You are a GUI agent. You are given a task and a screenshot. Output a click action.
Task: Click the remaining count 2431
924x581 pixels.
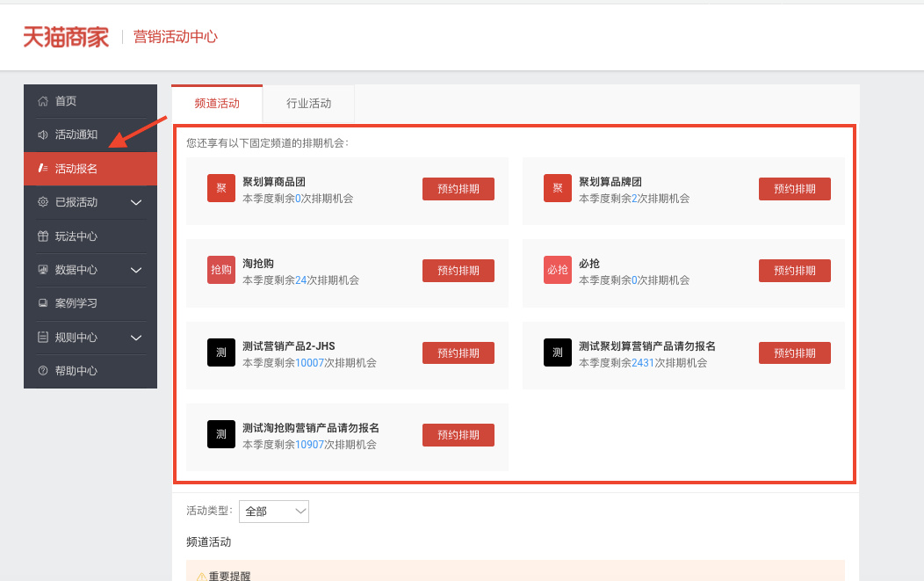point(643,363)
